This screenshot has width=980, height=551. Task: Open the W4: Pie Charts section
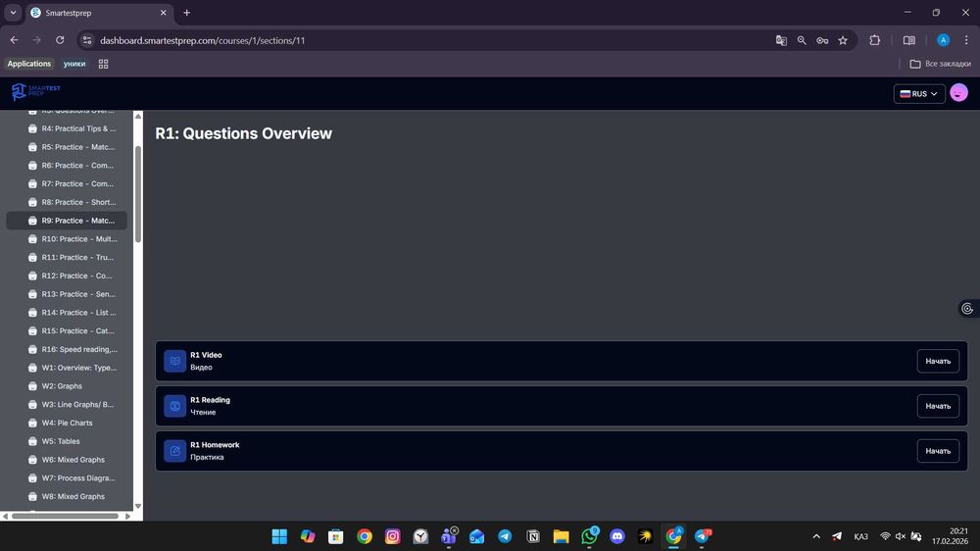click(67, 423)
